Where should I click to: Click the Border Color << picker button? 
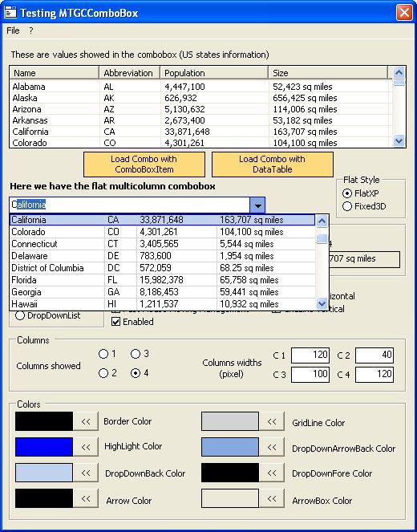pyautogui.click(x=86, y=421)
